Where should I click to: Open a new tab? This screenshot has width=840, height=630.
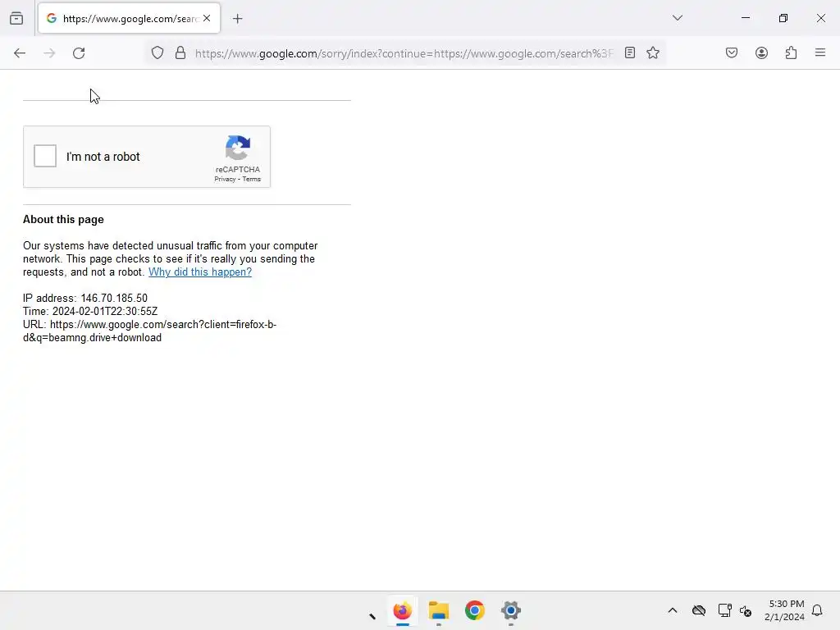pos(238,19)
